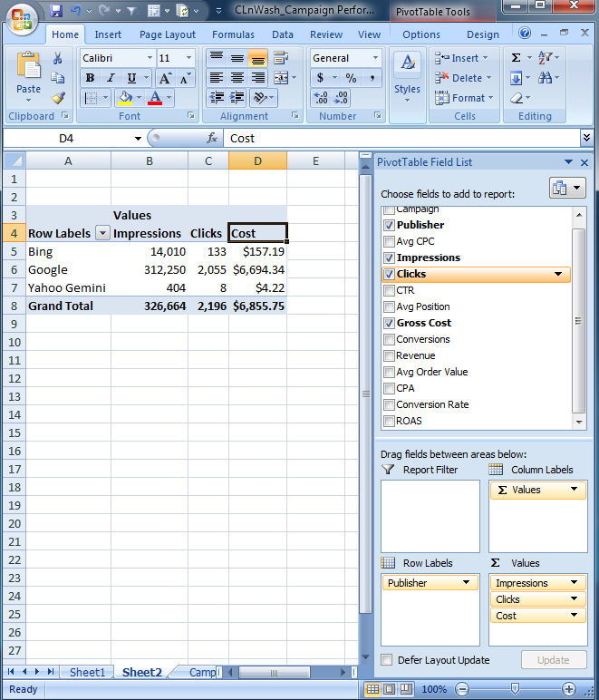Screen dimensions: 599x700
Task: Switch to Sheet1 worksheet tab
Action: pos(87,672)
